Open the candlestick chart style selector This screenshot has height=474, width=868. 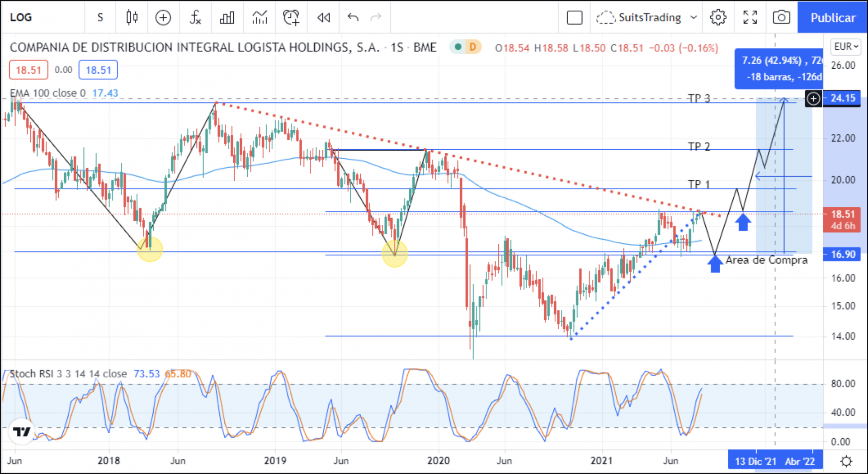click(x=132, y=18)
